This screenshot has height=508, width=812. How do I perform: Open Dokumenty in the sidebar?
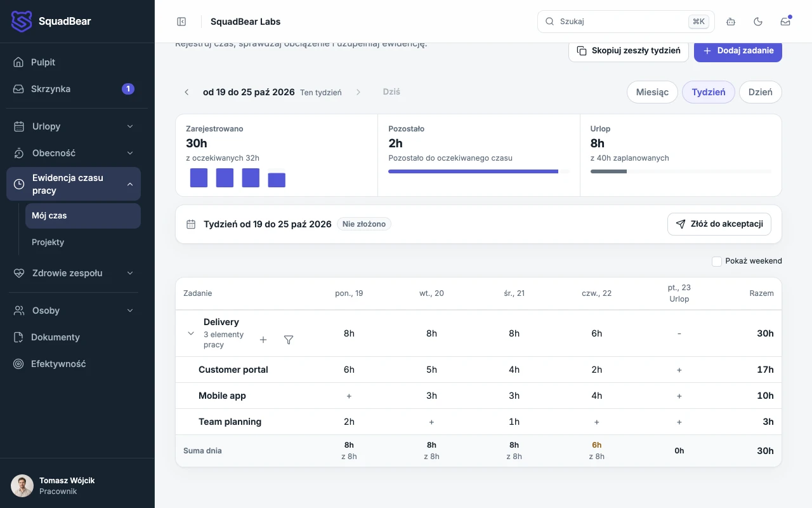tap(74, 337)
